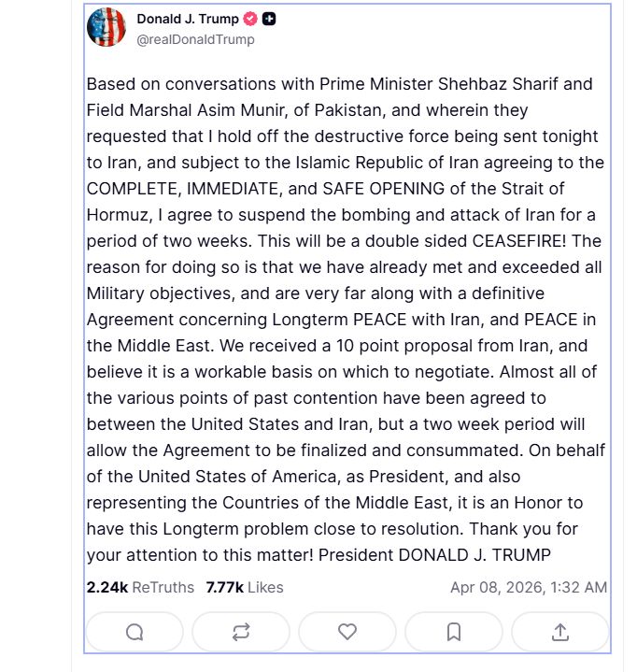Click the reply speech bubble icon
This screenshot has width=637, height=672.
click(x=134, y=633)
